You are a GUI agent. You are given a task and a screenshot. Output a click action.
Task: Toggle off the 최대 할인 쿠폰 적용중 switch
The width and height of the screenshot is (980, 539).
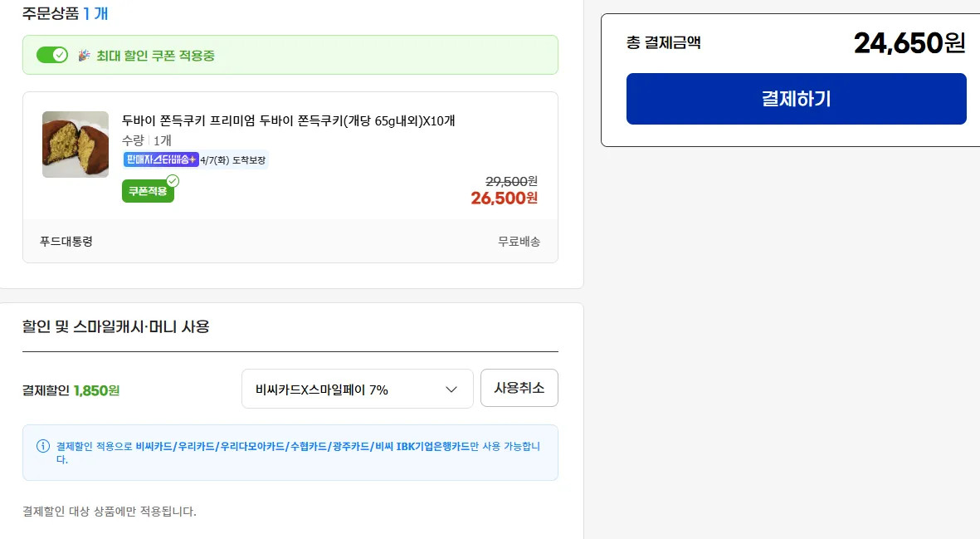(x=51, y=55)
